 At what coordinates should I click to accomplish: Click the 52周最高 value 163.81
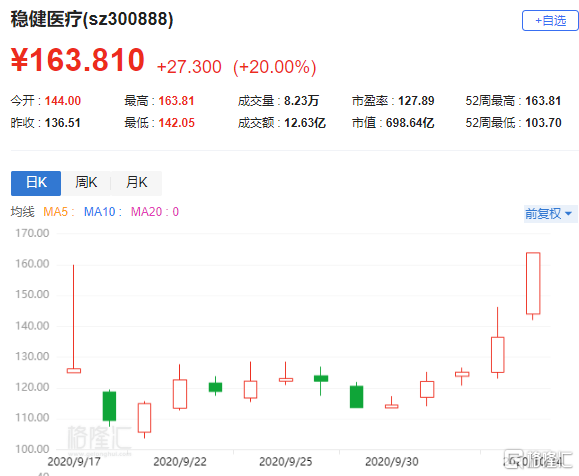point(543,101)
